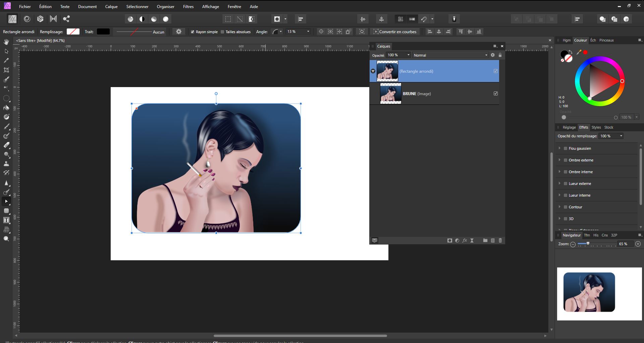This screenshot has height=343, width=644.
Task: Uncheck the Rayon simple checkbox
Action: [x=193, y=32]
